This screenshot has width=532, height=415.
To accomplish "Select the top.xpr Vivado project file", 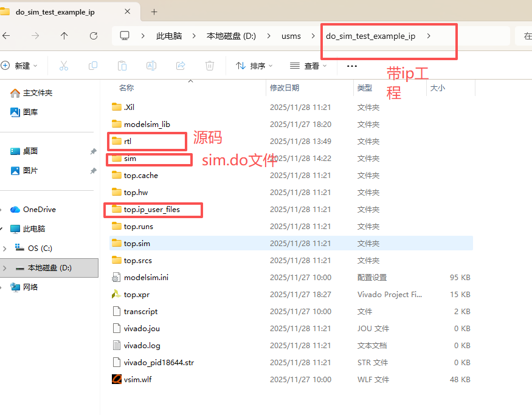I will click(x=291, y=294).
